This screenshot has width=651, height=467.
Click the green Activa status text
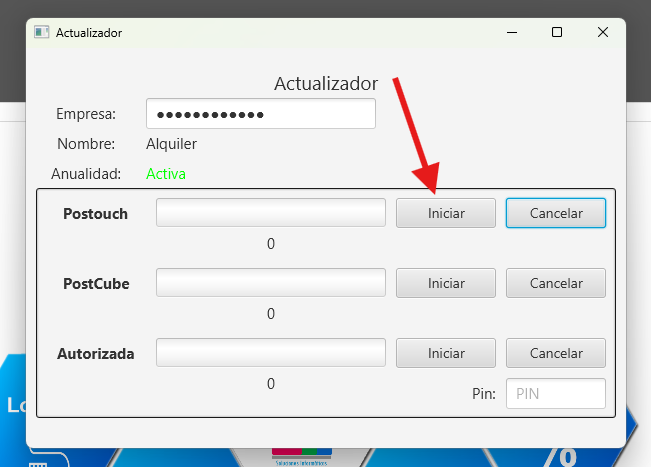pos(166,174)
